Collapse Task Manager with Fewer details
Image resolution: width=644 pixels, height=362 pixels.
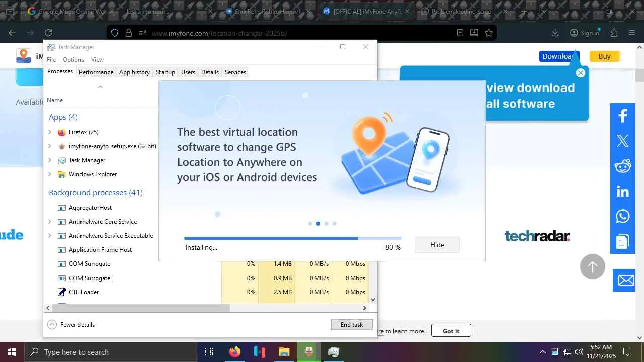(x=71, y=325)
